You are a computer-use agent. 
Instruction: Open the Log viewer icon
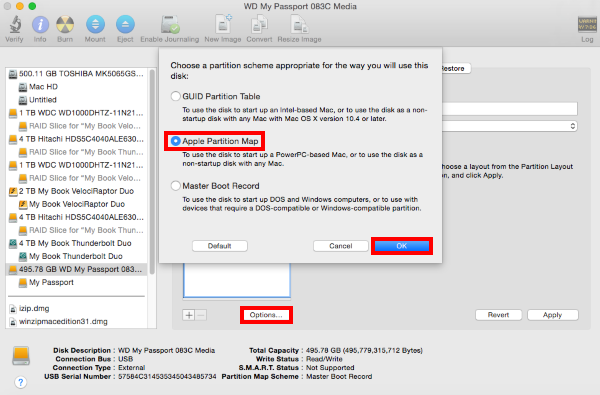click(x=587, y=24)
